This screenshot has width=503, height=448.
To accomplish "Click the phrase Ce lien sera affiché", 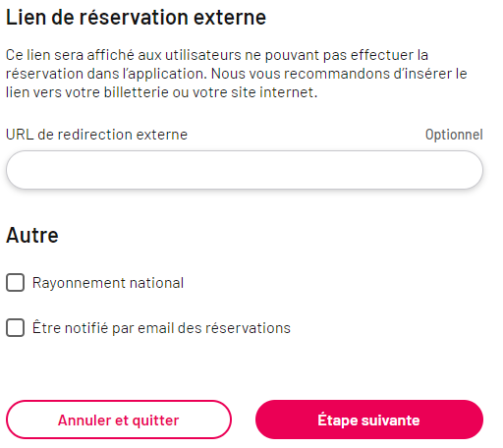I will click(70, 55).
